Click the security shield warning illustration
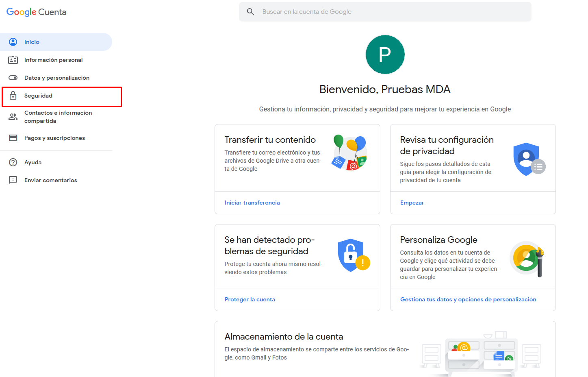Screen dimensions: 588x377 354,255
